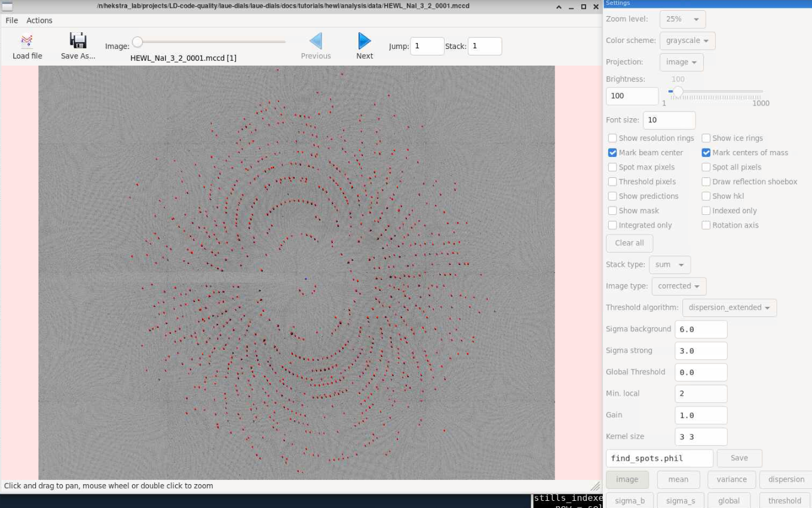Image resolution: width=812 pixels, height=508 pixels.
Task: Click the Jump number field
Action: click(427, 46)
